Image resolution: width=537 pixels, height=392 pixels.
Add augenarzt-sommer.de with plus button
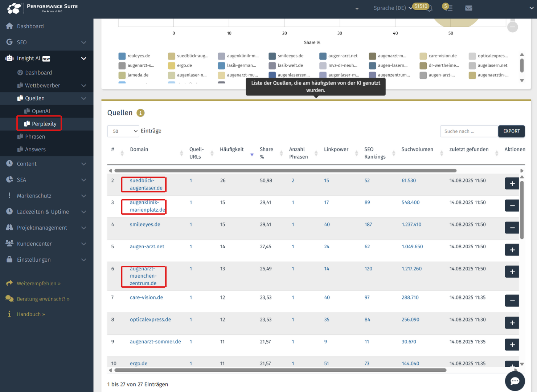coord(512,344)
